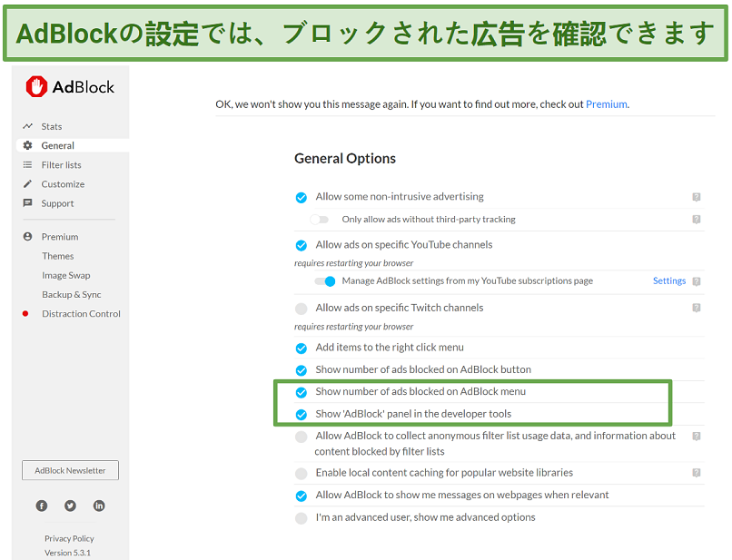Open help for local content caching option

coord(696,473)
